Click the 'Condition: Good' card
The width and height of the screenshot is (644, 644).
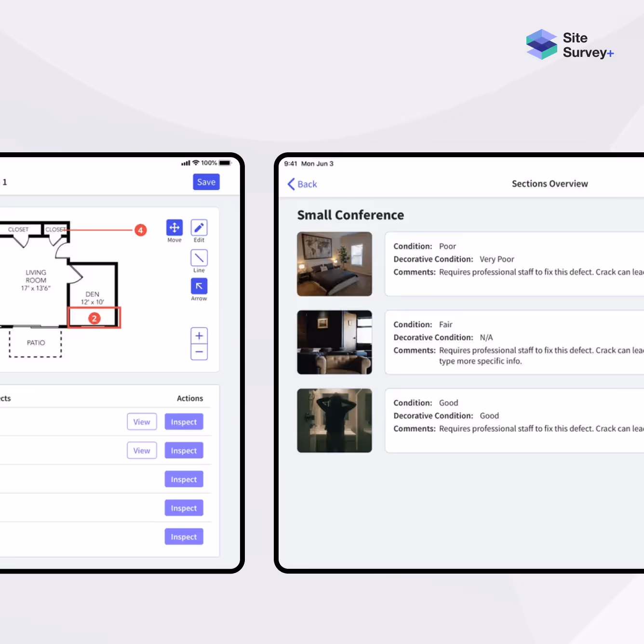click(514, 420)
